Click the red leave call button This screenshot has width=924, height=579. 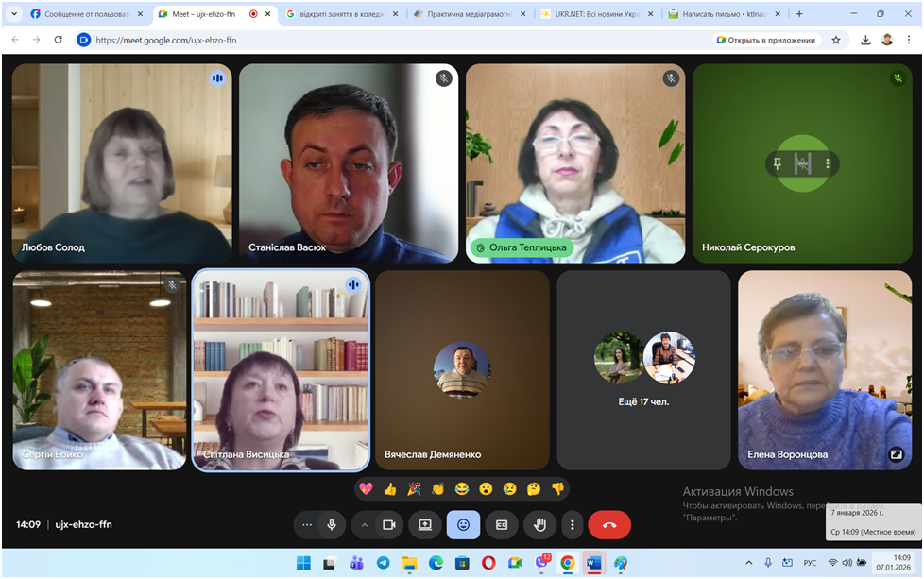pyautogui.click(x=609, y=524)
